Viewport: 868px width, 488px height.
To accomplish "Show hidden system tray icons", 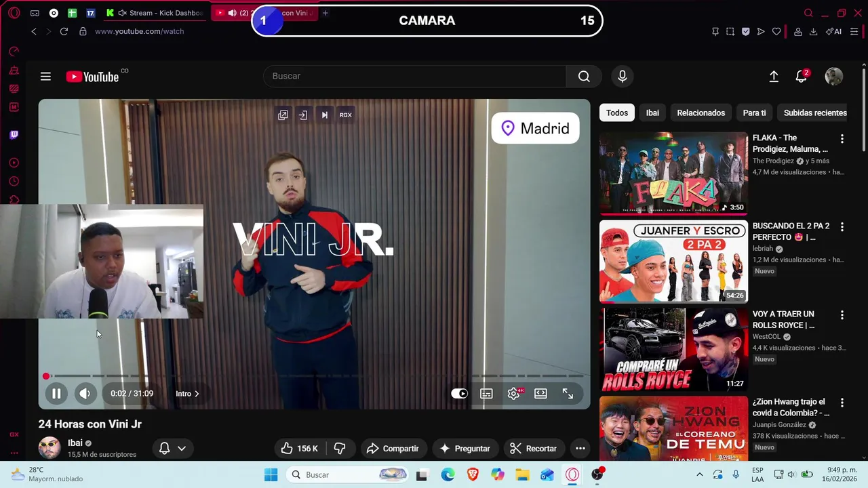I will coord(699,474).
